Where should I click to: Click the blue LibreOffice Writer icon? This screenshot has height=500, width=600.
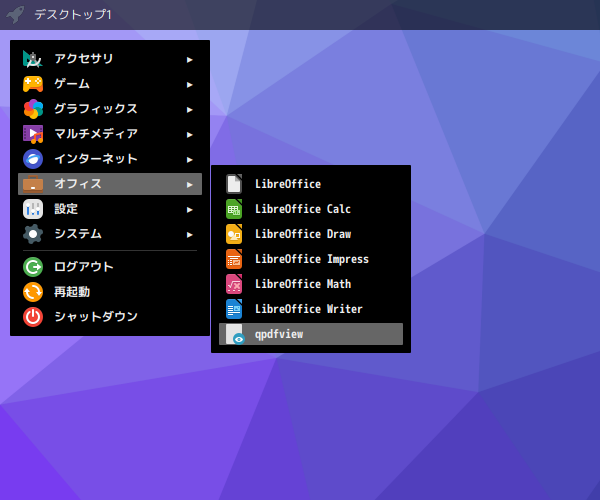(234, 309)
